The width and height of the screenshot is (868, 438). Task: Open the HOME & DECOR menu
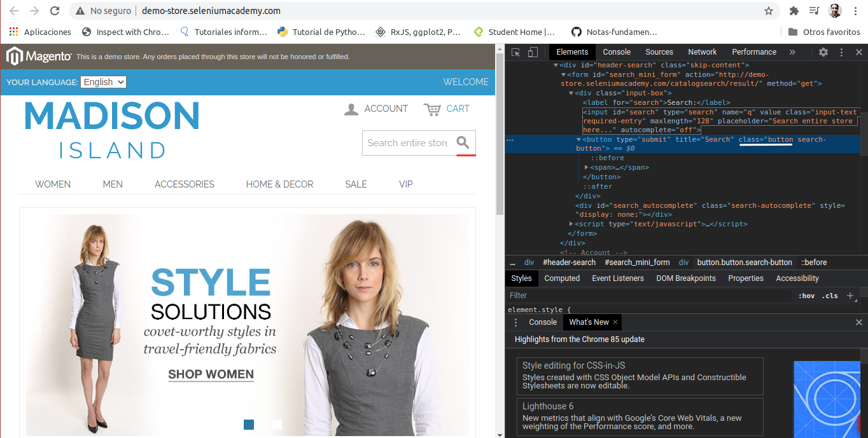279,184
